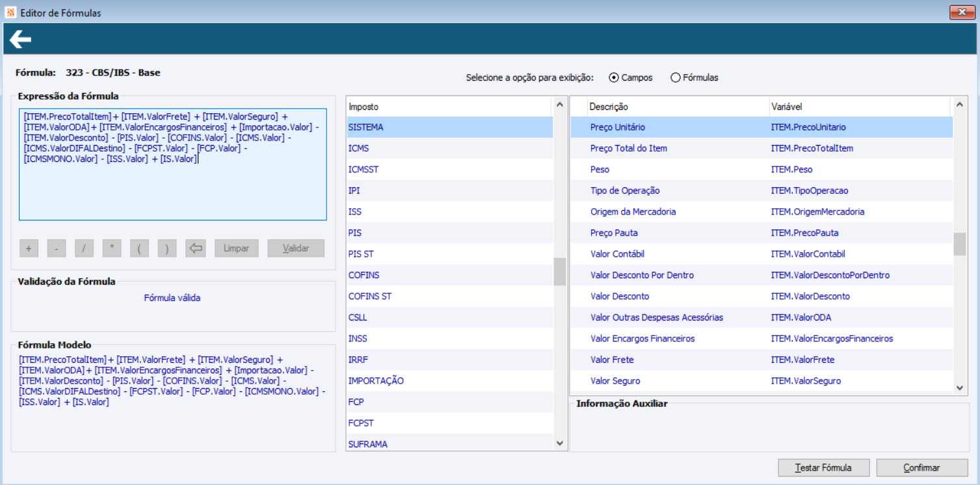The image size is (980, 485).
Task: Select the Valor Contábil row
Action: [761, 254]
